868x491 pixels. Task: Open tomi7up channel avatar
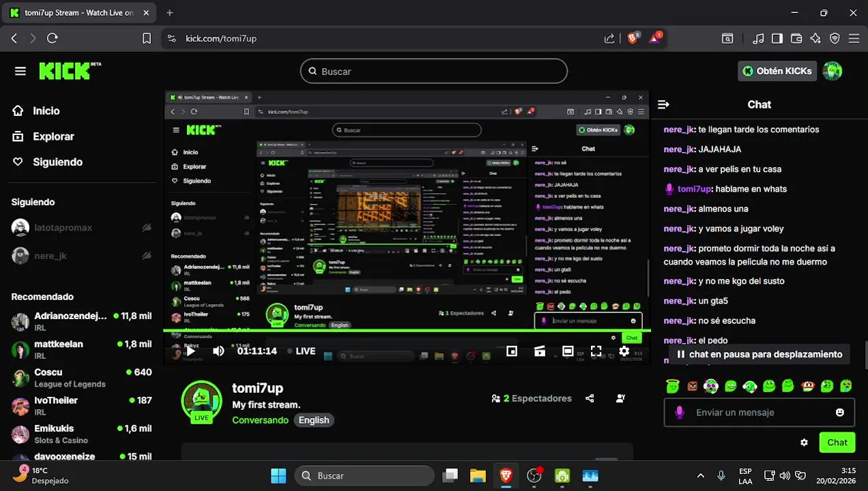click(201, 402)
